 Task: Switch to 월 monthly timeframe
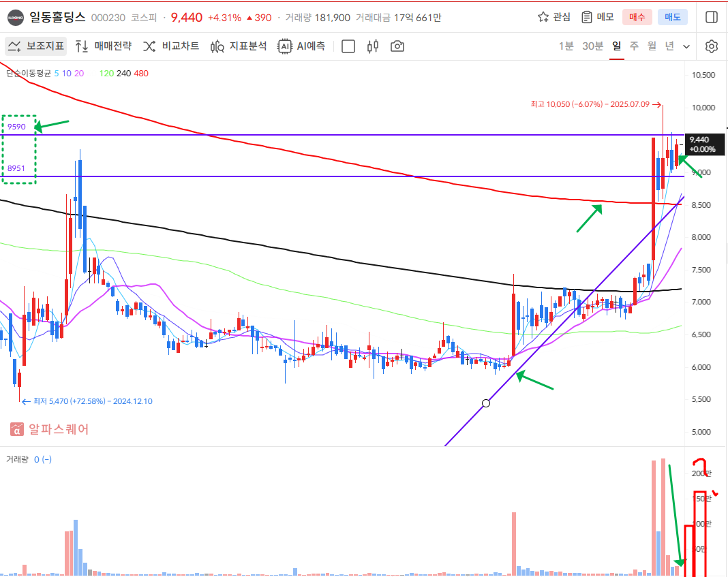tap(652, 46)
